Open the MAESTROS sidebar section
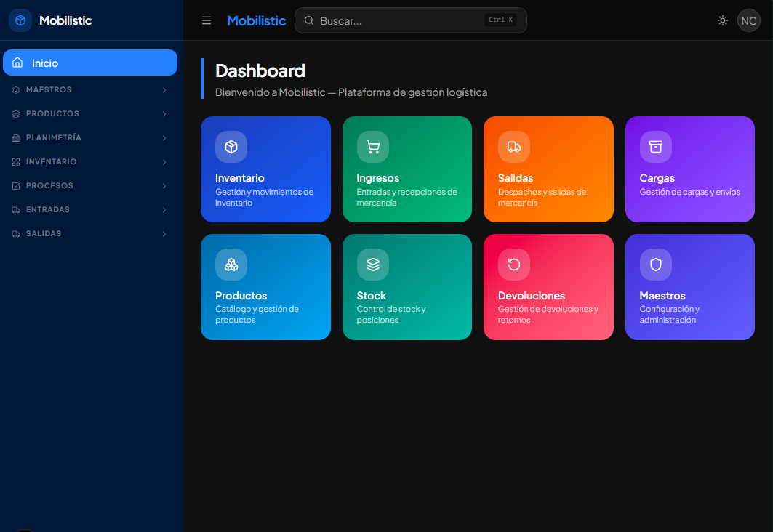Screen dimensions: 773x532 coord(90,89)
